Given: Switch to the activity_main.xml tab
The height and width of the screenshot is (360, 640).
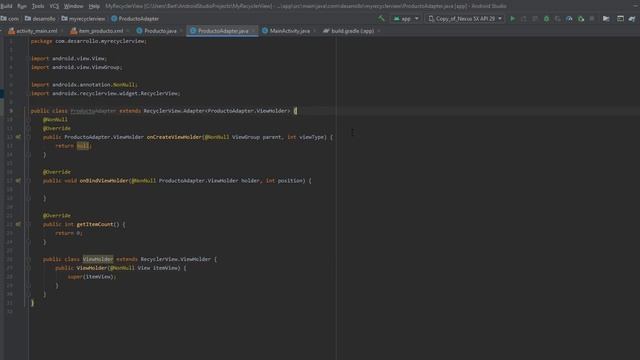Looking at the screenshot, I should click(37, 31).
